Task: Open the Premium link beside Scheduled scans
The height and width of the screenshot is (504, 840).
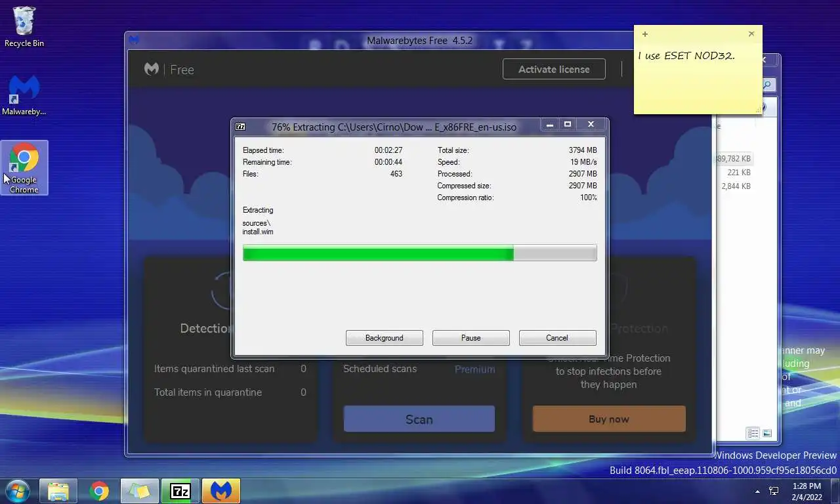Action: [x=475, y=369]
